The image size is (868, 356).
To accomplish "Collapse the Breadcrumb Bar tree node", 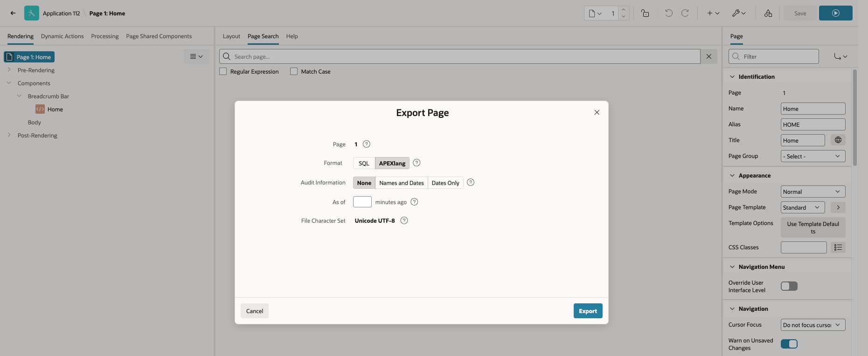I will click(19, 96).
